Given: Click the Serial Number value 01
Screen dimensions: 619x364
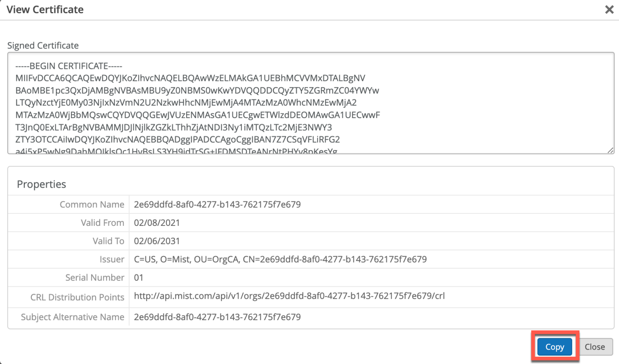Looking at the screenshot, I should (x=138, y=277).
